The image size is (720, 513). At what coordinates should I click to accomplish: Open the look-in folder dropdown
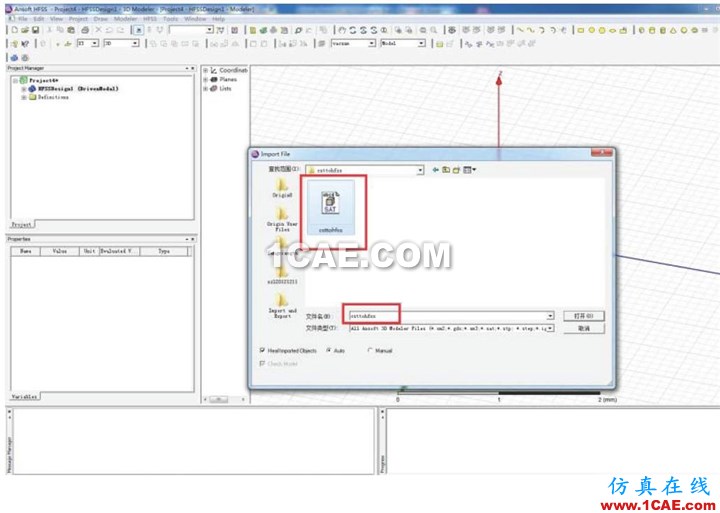click(x=420, y=170)
